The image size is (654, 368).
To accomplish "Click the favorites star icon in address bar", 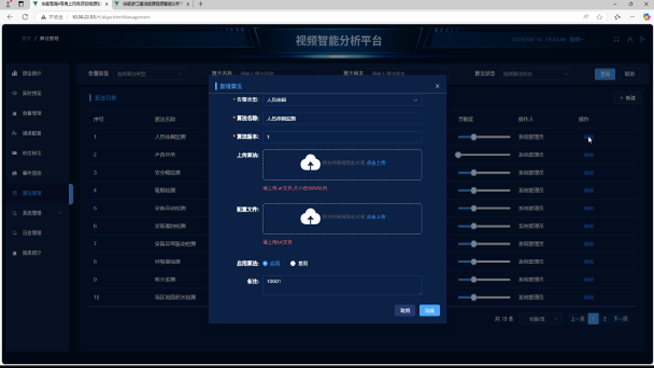I will click(x=599, y=17).
